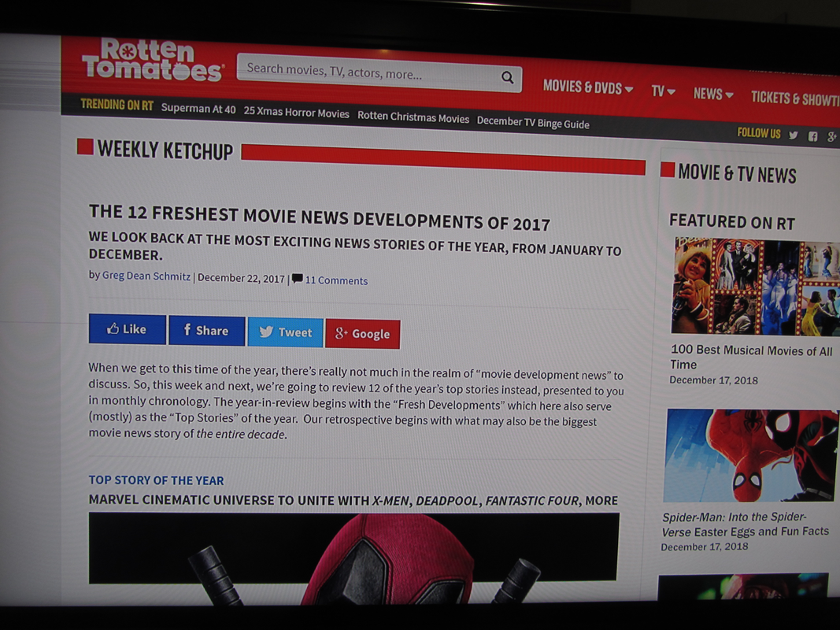This screenshot has width=840, height=630.
Task: Open trending link Rotten Christmas Movies
Action: coord(413,118)
